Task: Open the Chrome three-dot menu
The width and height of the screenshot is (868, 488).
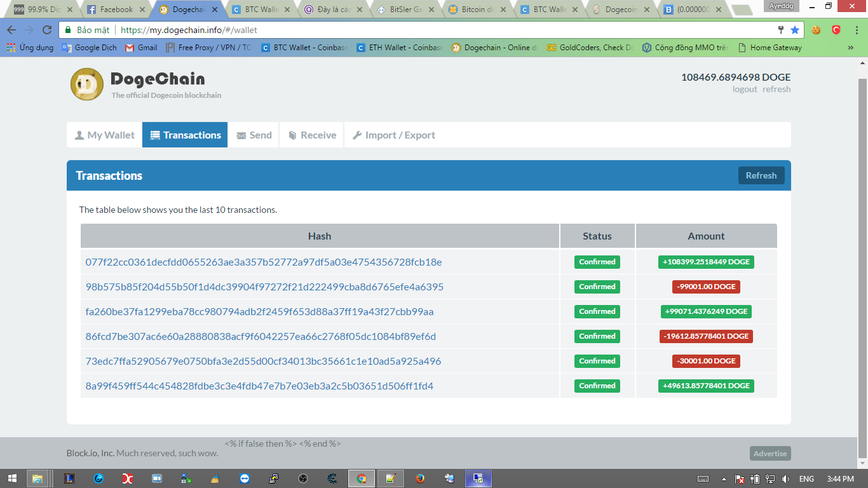Action: pos(857,30)
